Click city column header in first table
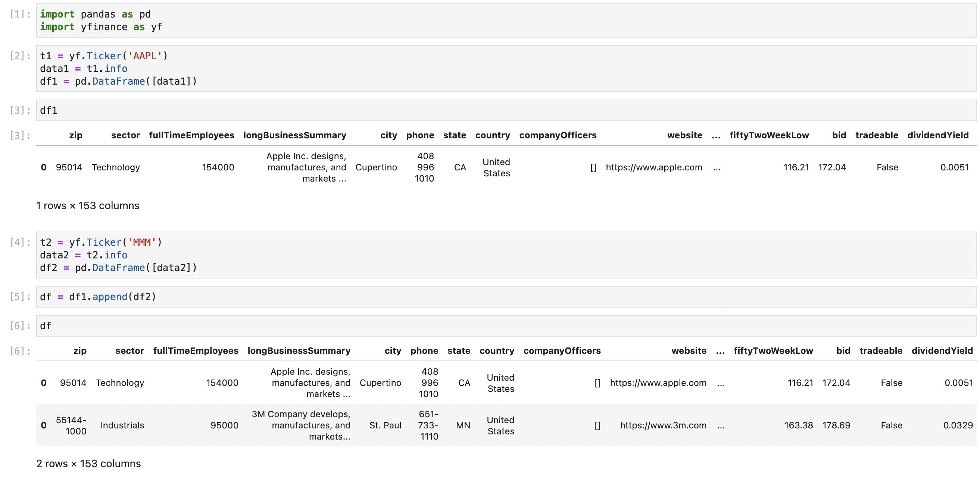980x478 pixels. pos(389,135)
